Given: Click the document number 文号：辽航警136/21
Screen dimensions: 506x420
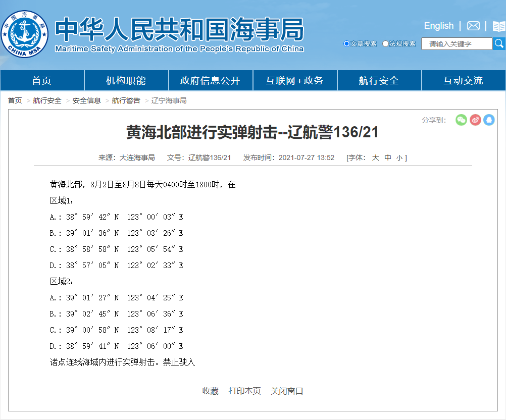Looking at the screenshot, I should click(x=199, y=157).
